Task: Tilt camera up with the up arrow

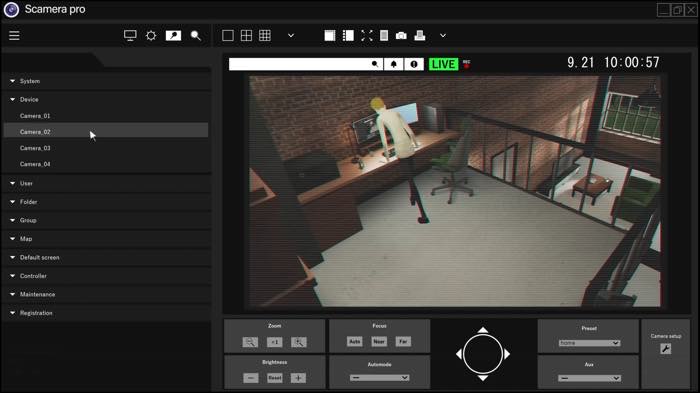Action: pos(483,330)
